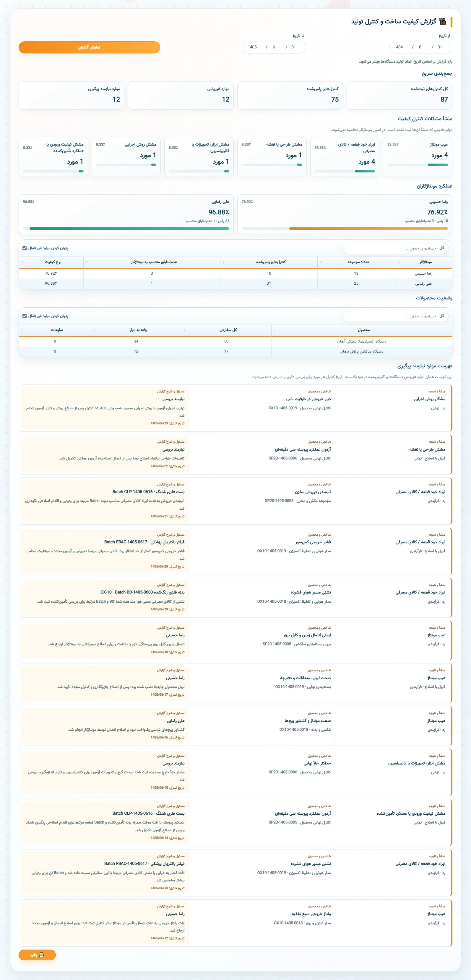
Task: Sort by مونتاژکار column arrows
Action: click(398, 262)
